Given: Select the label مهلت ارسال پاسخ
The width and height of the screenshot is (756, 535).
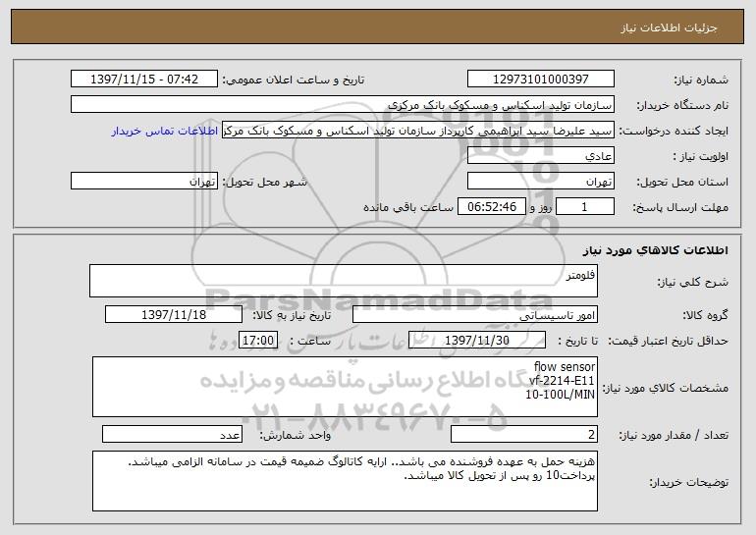Looking at the screenshot, I should click(x=680, y=208).
